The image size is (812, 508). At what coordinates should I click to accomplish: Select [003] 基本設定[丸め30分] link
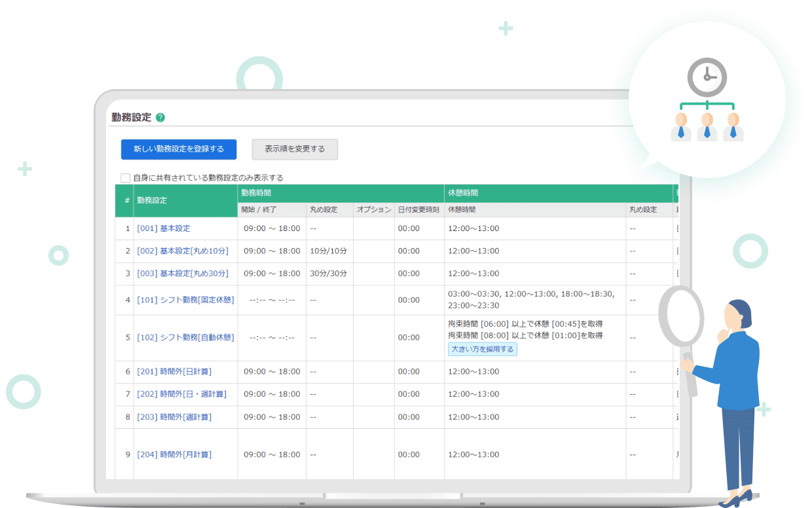183,274
